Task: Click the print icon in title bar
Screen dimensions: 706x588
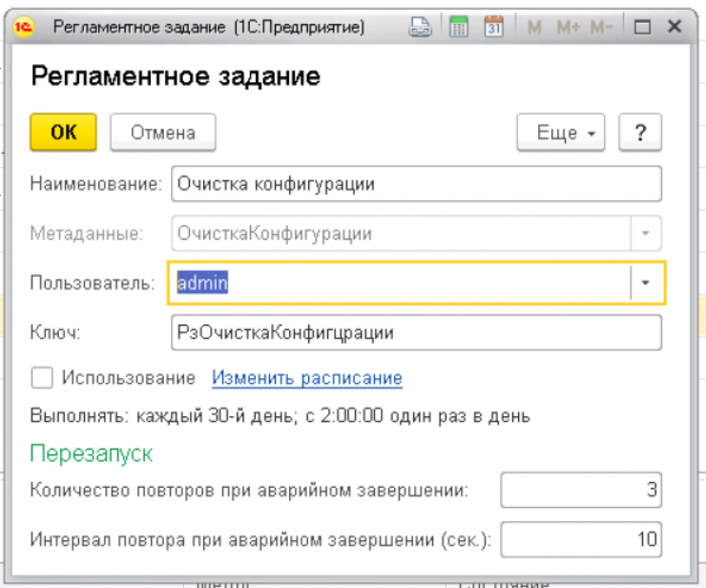Action: pos(420,27)
